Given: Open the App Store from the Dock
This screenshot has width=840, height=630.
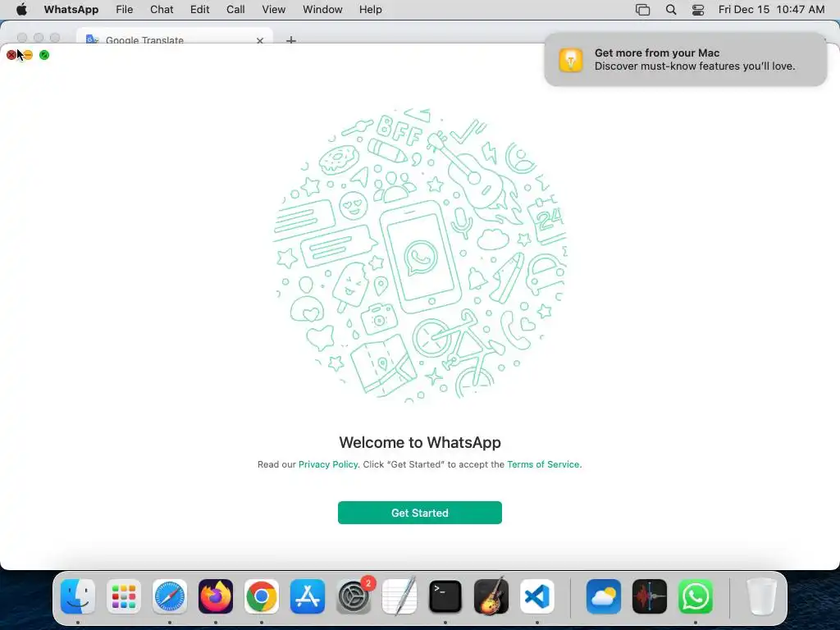Looking at the screenshot, I should coord(308,596).
